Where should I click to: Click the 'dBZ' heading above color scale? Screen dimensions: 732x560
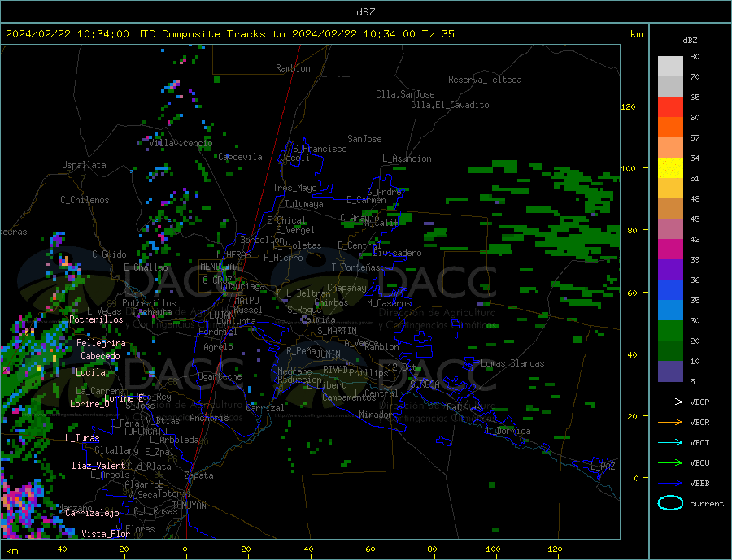click(690, 41)
